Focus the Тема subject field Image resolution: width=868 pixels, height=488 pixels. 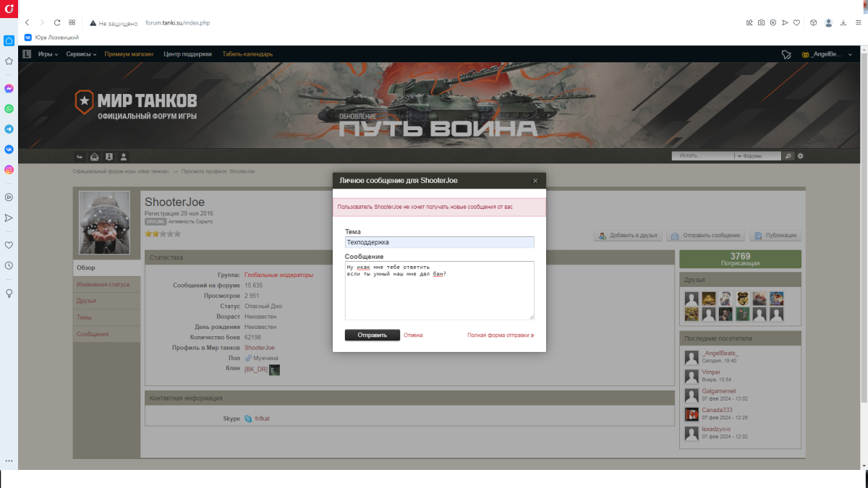pyautogui.click(x=440, y=242)
